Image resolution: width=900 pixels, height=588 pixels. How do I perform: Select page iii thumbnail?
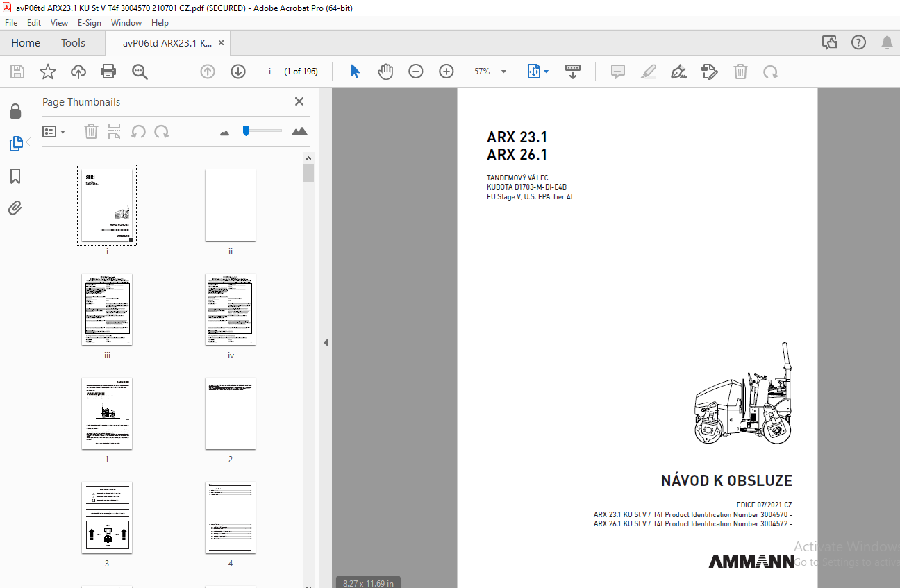107,309
